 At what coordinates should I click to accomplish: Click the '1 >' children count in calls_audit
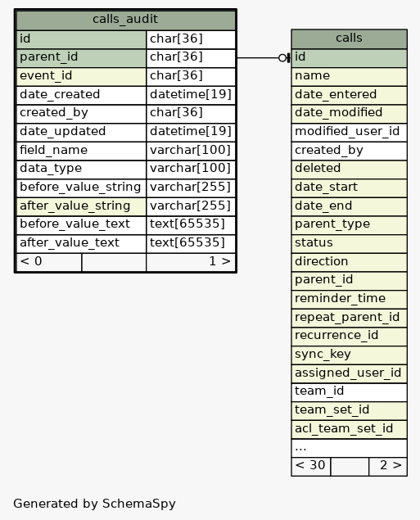[191, 262]
